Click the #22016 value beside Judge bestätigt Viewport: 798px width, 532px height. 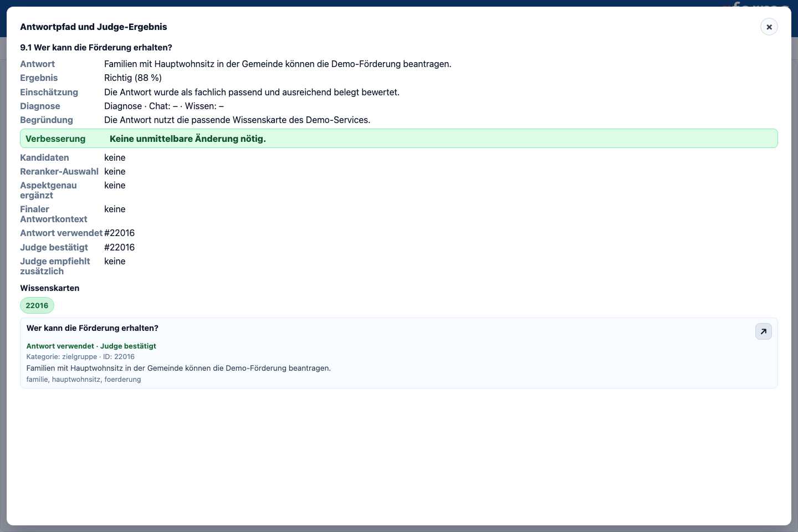pyautogui.click(x=120, y=247)
